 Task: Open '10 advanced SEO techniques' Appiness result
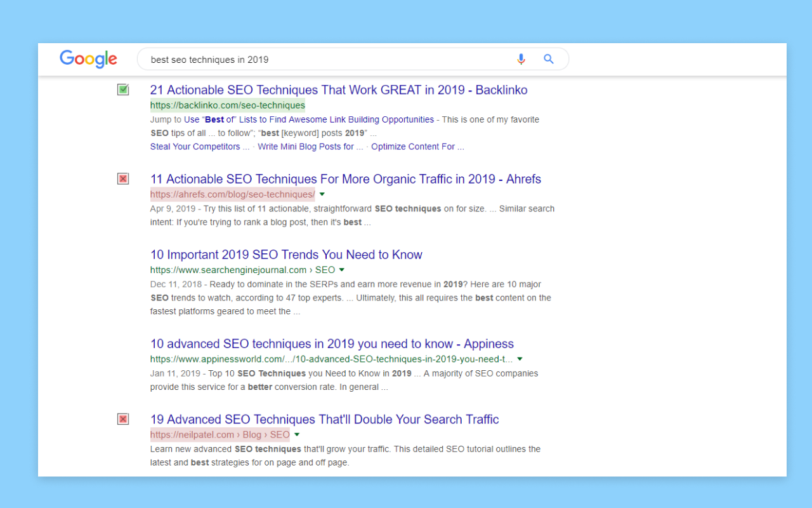click(332, 344)
